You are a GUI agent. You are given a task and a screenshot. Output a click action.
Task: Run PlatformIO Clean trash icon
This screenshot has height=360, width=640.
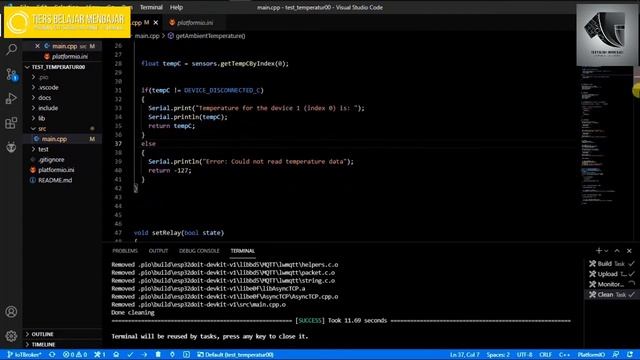click(x=158, y=355)
